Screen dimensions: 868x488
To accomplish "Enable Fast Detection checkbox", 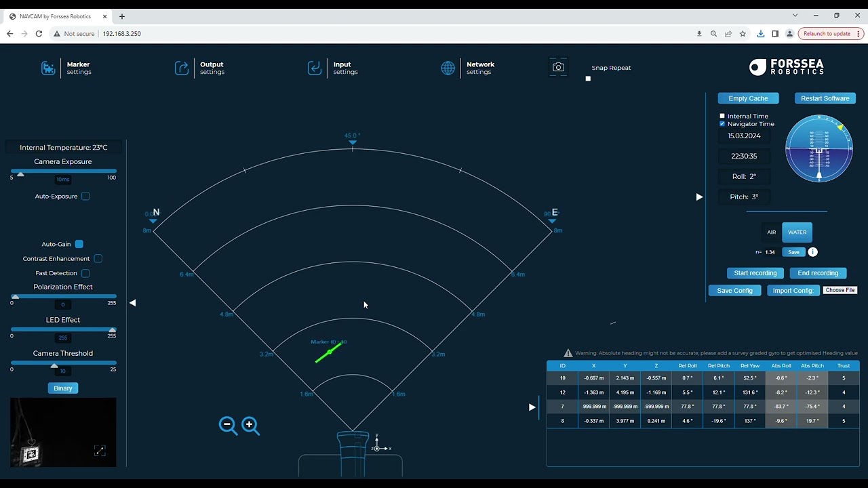I will 85,273.
